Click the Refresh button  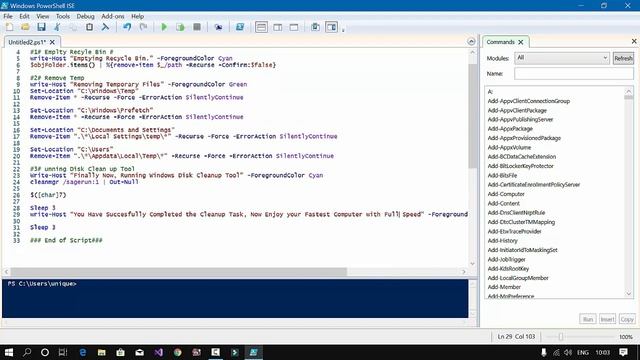coord(623,58)
